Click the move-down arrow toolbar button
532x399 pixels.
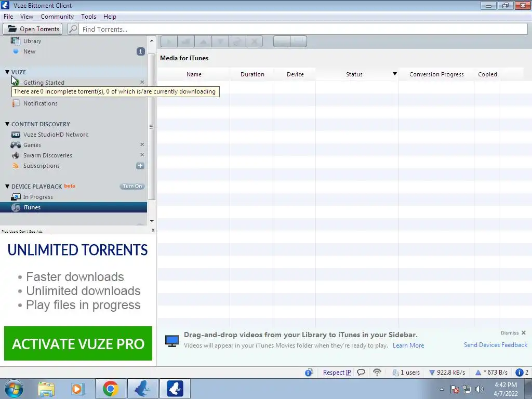pyautogui.click(x=220, y=42)
